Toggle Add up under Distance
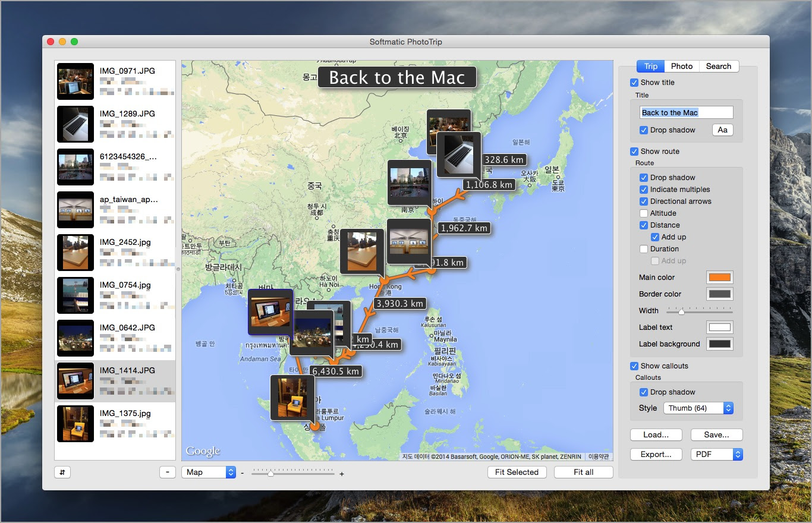This screenshot has height=523, width=812. coord(655,237)
